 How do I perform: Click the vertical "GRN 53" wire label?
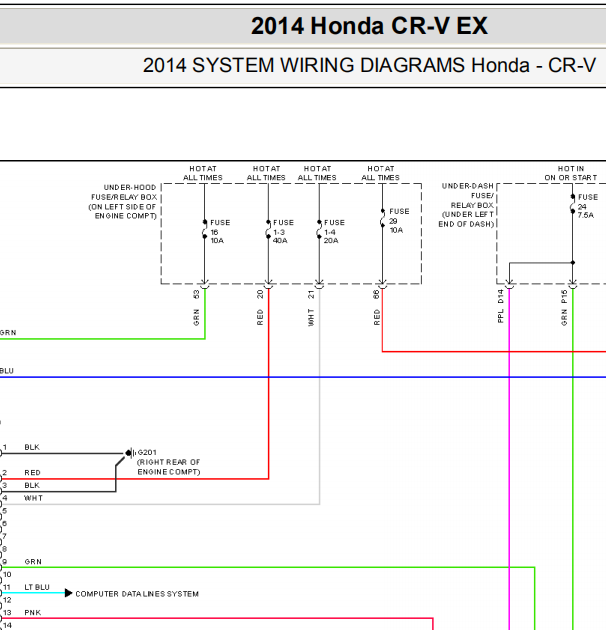(x=196, y=307)
